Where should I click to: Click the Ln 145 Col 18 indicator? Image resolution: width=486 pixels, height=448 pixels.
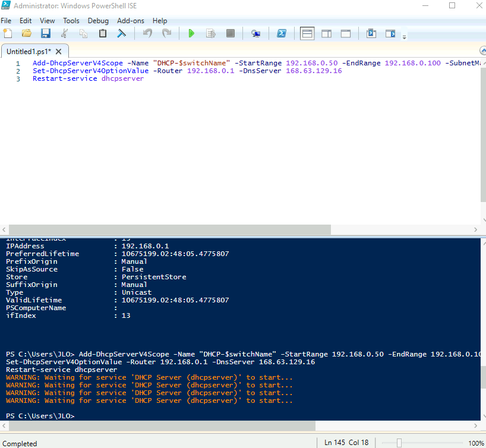(346, 443)
